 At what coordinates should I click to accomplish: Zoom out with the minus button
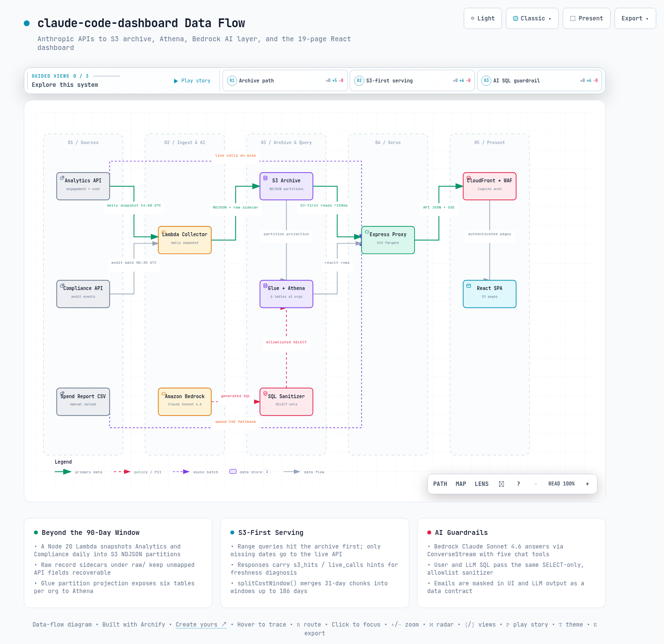tap(535, 484)
